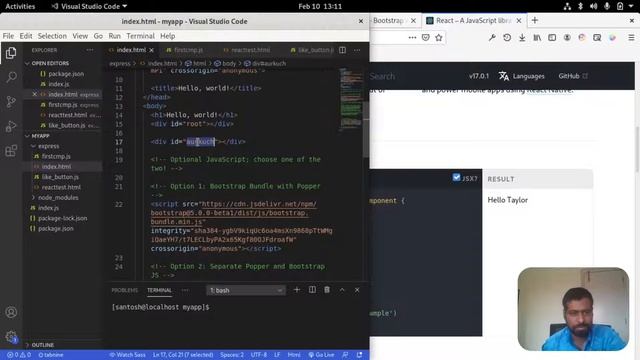Open like_button.js in express folder

pyautogui.click(x=60, y=177)
